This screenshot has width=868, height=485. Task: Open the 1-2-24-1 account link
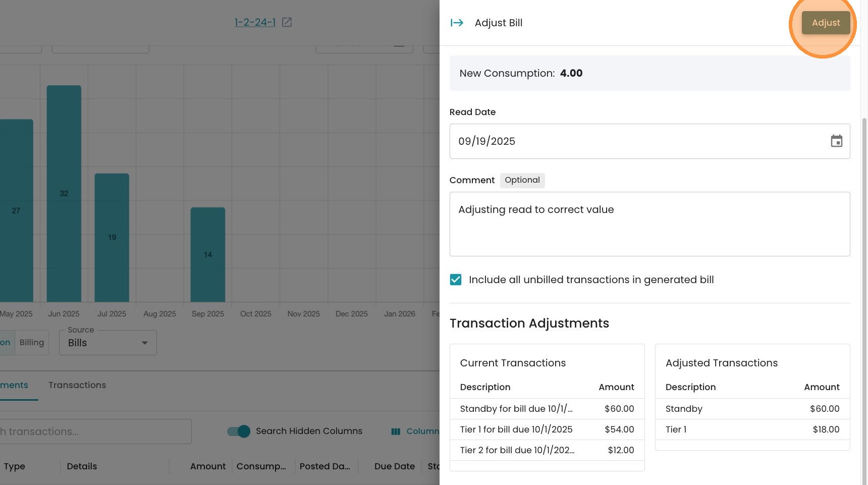pos(255,22)
